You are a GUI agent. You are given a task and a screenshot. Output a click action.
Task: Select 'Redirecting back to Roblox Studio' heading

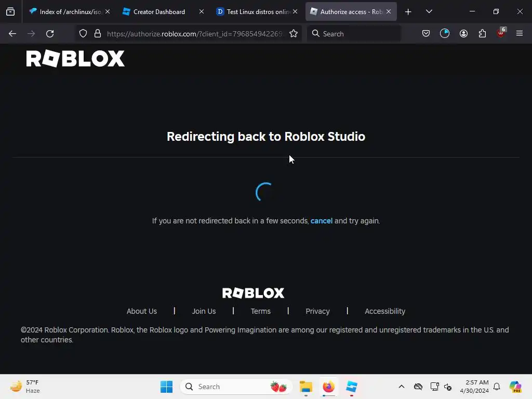click(x=266, y=137)
